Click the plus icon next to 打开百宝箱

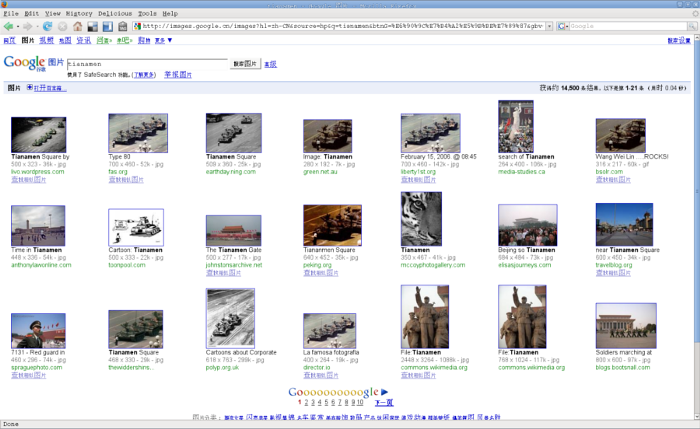click(x=29, y=87)
